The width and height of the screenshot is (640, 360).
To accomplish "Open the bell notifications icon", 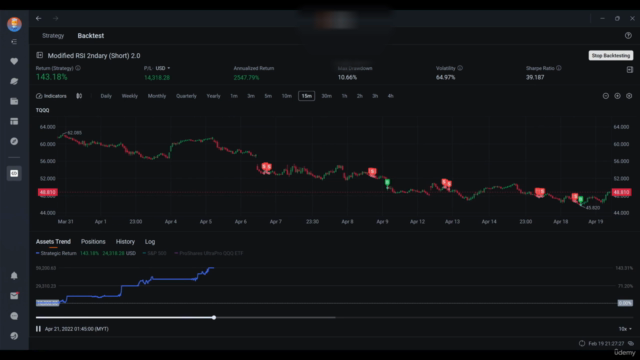I will click(14, 276).
